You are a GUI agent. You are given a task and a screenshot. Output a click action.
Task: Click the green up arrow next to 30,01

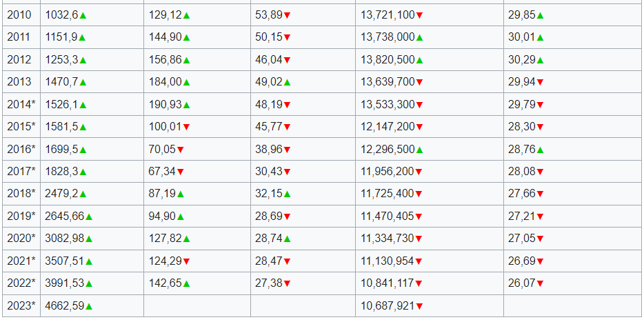[x=540, y=38]
